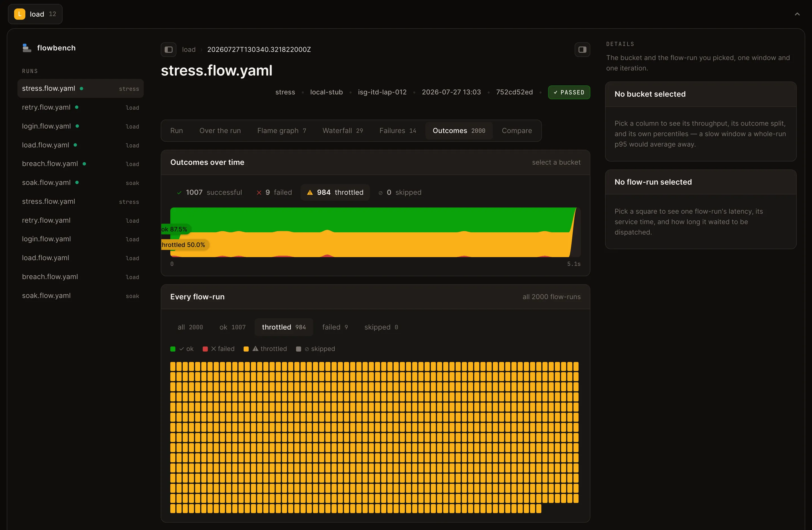
Task: Collapse the panel with top-right chevron
Action: pyautogui.click(x=797, y=14)
